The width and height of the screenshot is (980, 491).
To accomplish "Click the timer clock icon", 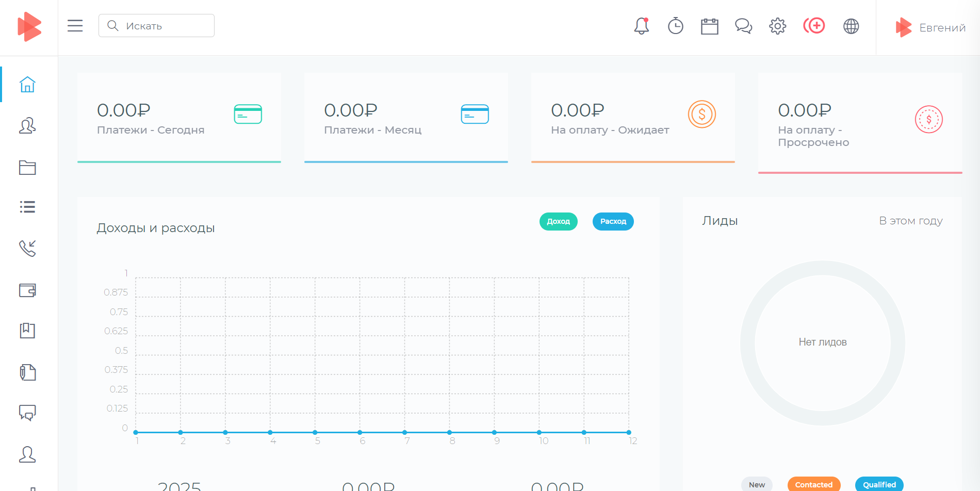I will tap(675, 26).
